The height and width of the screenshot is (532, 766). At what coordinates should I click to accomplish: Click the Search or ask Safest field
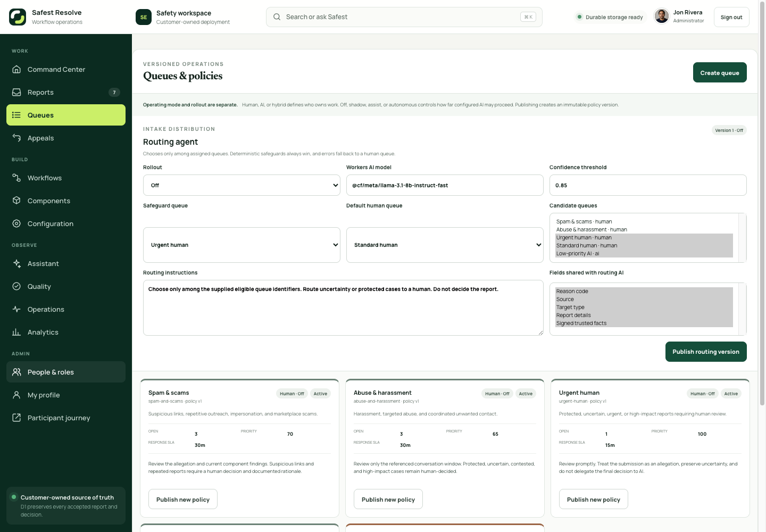[404, 17]
